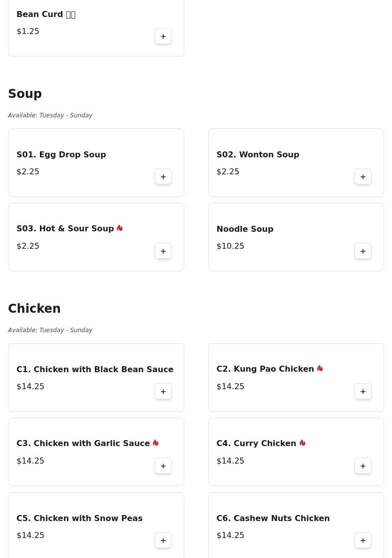Add C2. Kung Pao Chicken to order
392x558 pixels.
pyautogui.click(x=363, y=392)
